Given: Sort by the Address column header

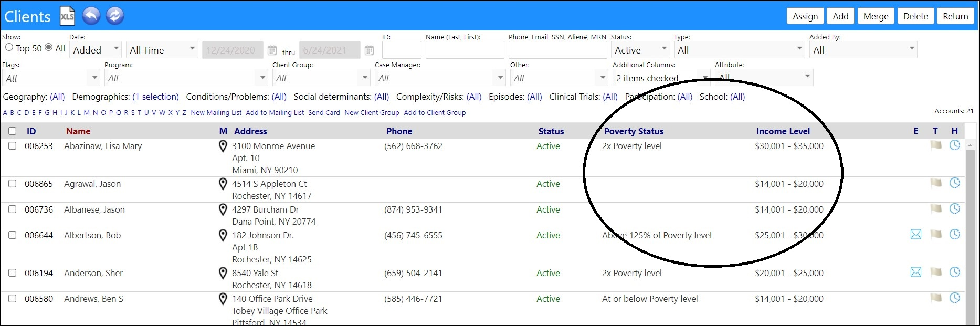Looking at the screenshot, I should (250, 131).
